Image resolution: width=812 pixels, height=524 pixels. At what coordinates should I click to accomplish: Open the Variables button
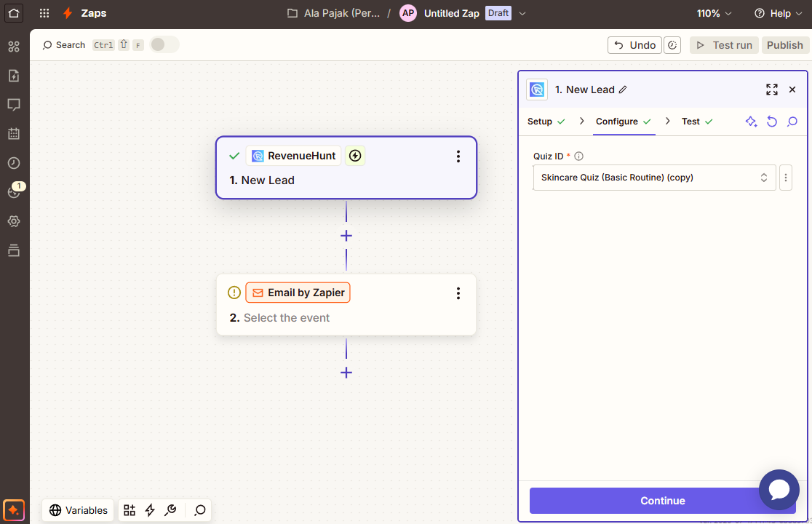78,511
